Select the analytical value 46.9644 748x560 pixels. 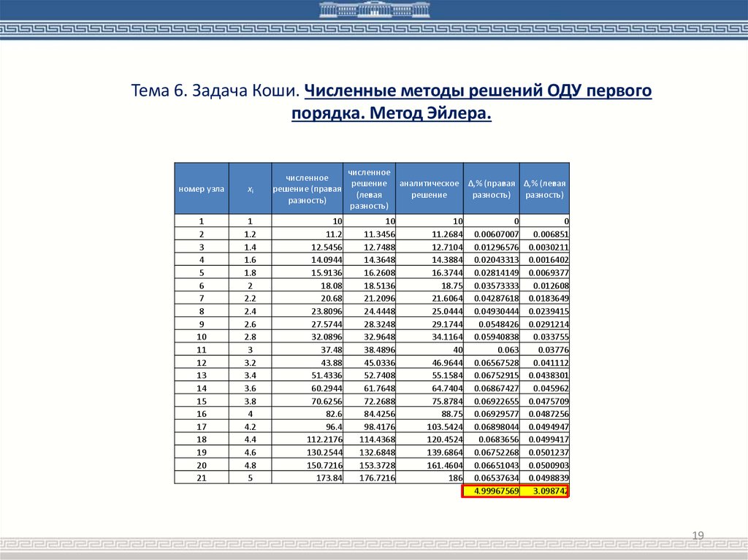point(430,363)
